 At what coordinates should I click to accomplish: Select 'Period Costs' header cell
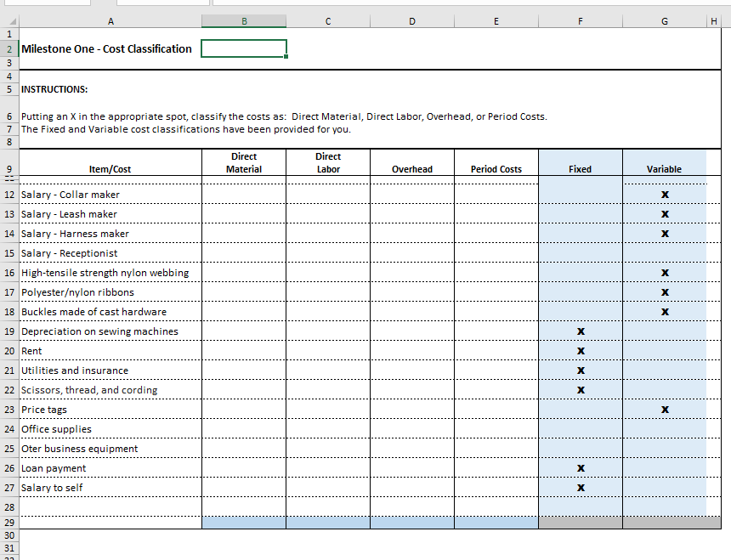pyautogui.click(x=496, y=162)
